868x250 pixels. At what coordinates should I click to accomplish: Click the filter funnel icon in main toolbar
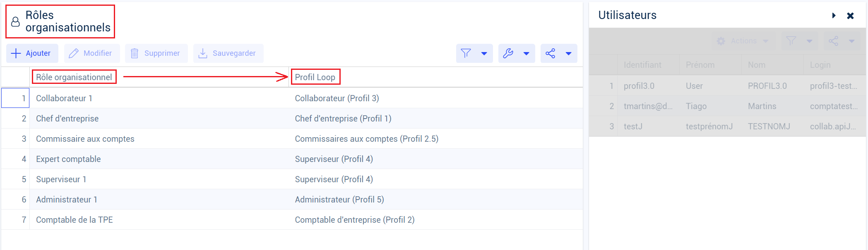[466, 53]
